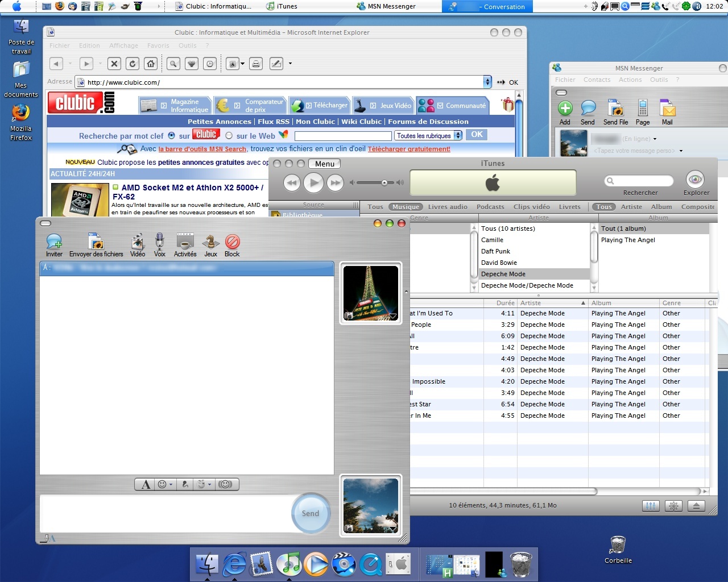The height and width of the screenshot is (582, 728).
Task: Open the Corbeille desktop icon
Action: tap(618, 549)
